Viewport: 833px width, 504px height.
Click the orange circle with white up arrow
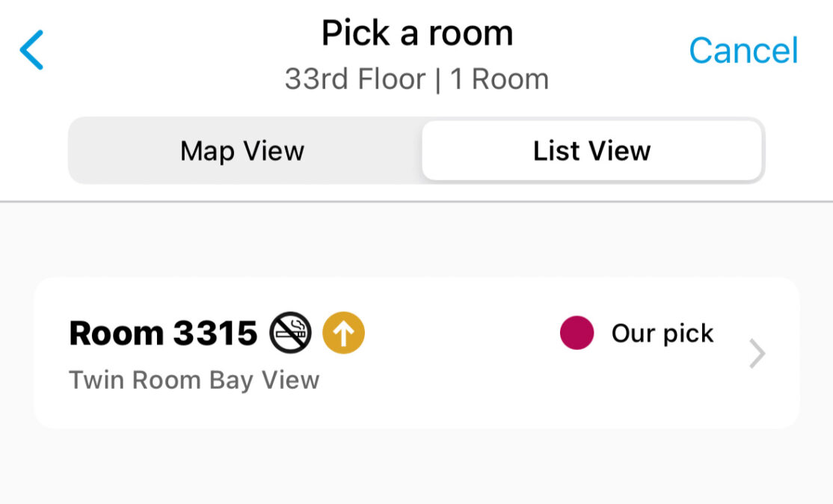(344, 333)
